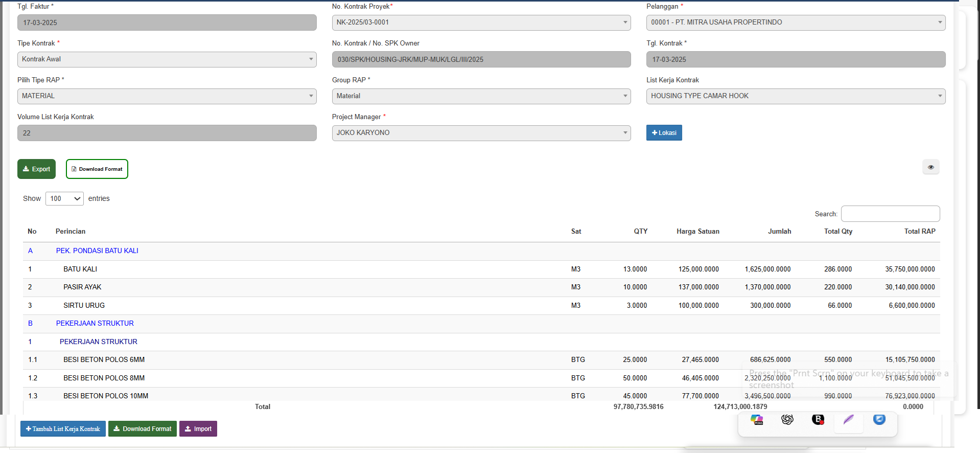980x453 pixels.
Task: Click the Volume List Kerja Kontrak field
Action: point(167,133)
